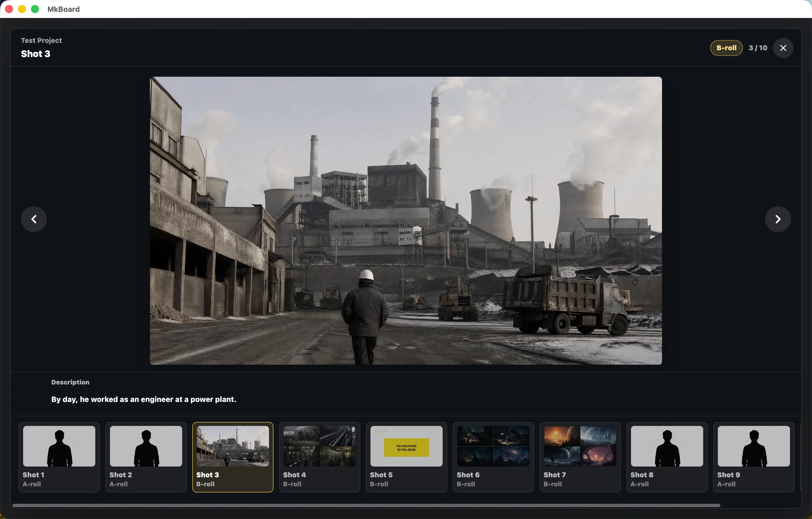Advance to the next shot arrow

point(778,219)
